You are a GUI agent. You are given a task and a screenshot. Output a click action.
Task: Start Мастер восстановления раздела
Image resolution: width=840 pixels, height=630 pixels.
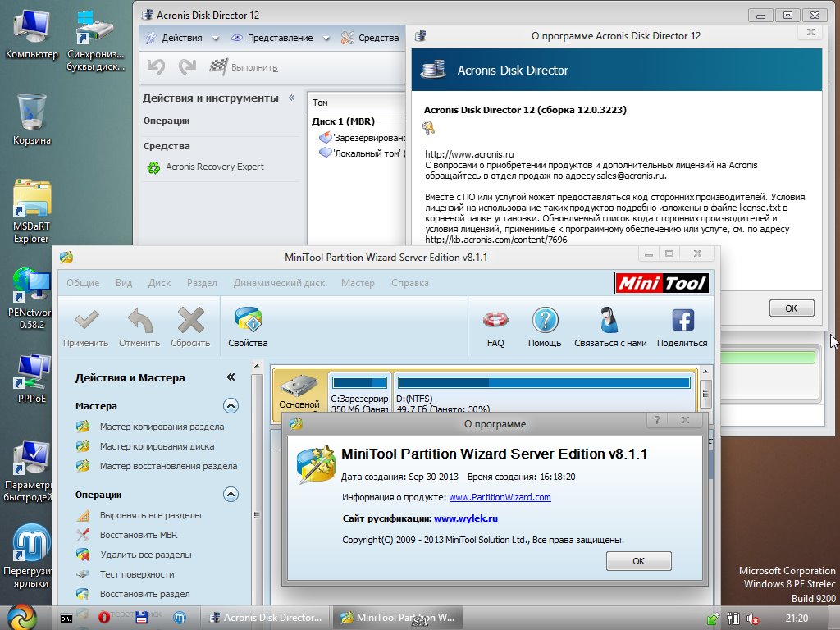coord(157,466)
